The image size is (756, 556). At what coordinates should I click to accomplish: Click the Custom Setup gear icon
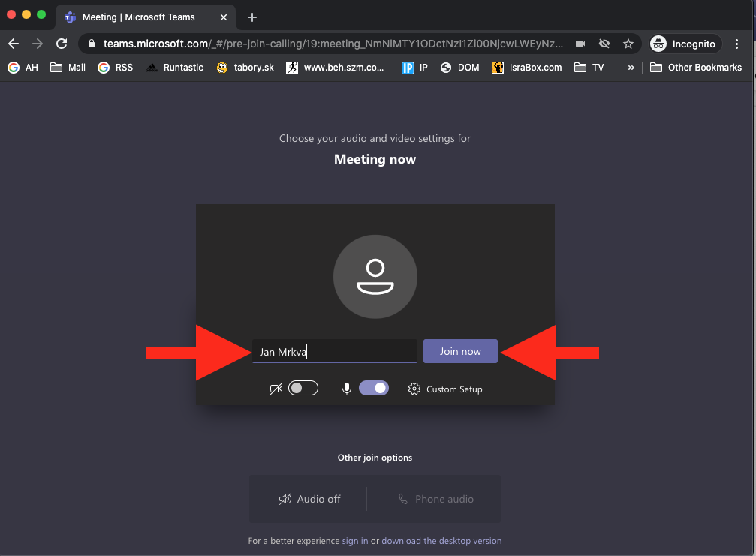(414, 389)
